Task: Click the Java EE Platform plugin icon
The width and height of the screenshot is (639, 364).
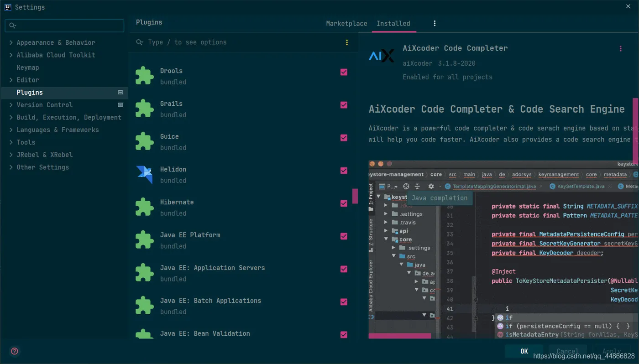Action: point(144,240)
